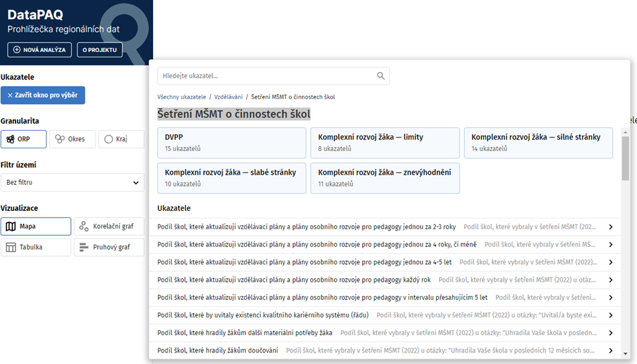Go to Všechny ukazatele breadcrumb
The width and height of the screenshot is (637, 364).
(x=181, y=97)
